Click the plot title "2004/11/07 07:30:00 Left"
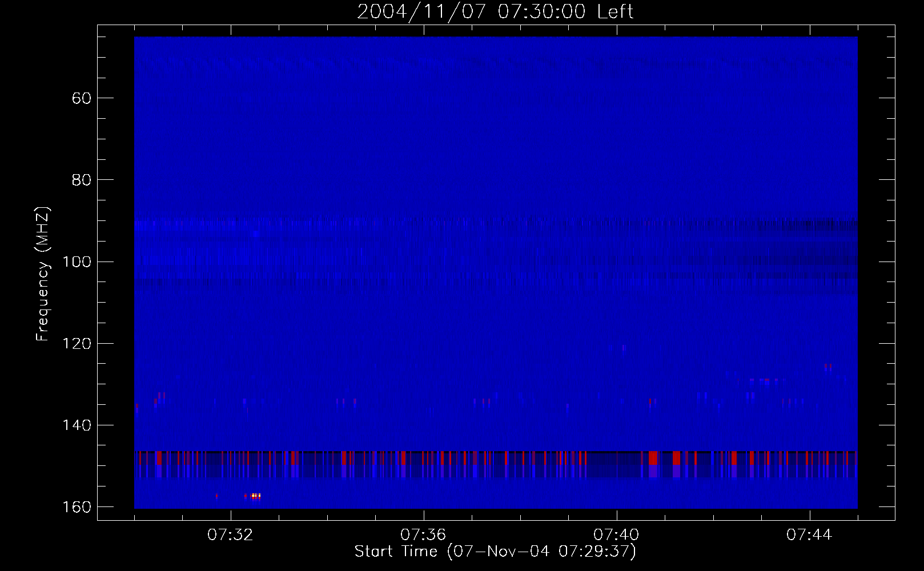 [x=495, y=12]
